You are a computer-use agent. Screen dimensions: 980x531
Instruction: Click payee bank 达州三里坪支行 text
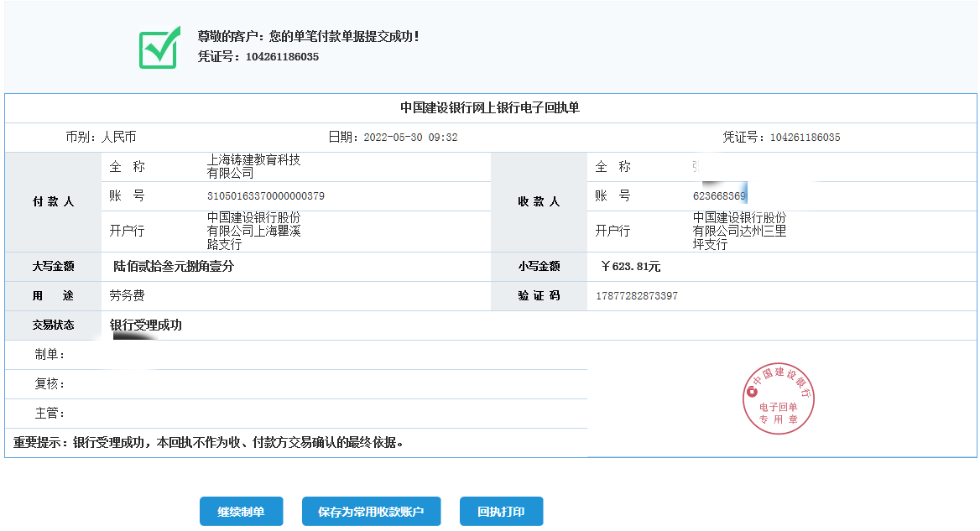tap(739, 232)
